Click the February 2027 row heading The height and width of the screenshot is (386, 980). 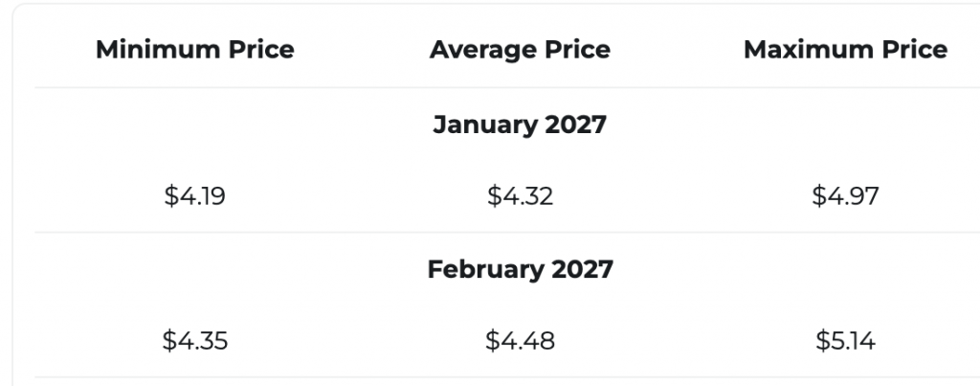[x=520, y=269]
